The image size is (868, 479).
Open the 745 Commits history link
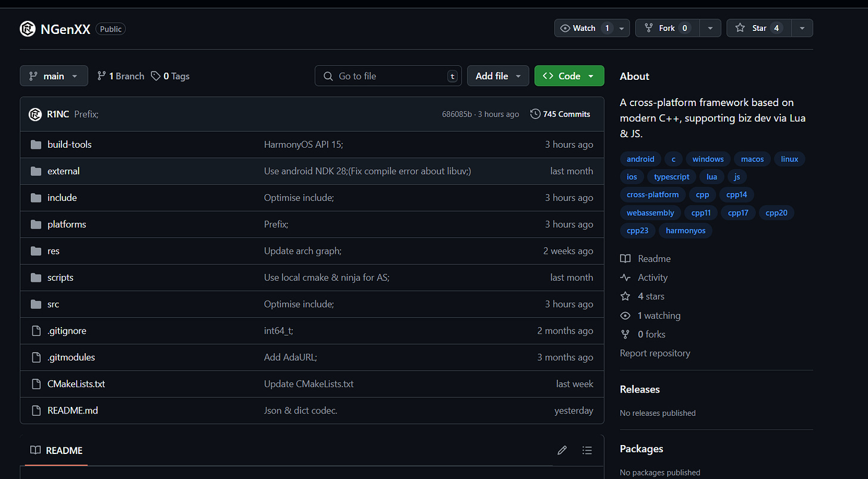tap(560, 114)
